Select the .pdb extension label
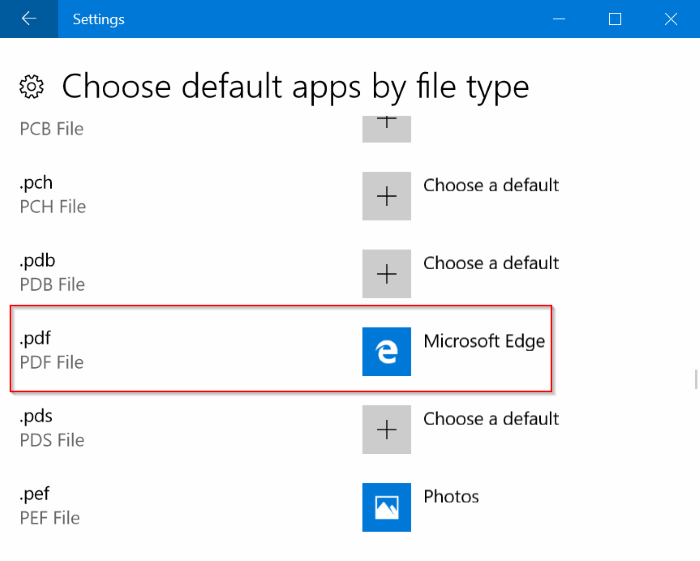 point(38,261)
